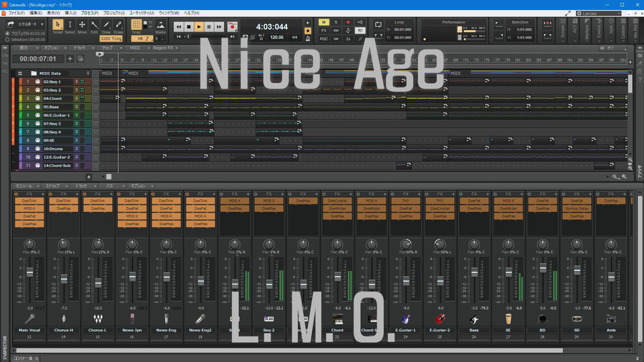
Task: Open the MIDI track view dropdown
Action: [x=138, y=48]
